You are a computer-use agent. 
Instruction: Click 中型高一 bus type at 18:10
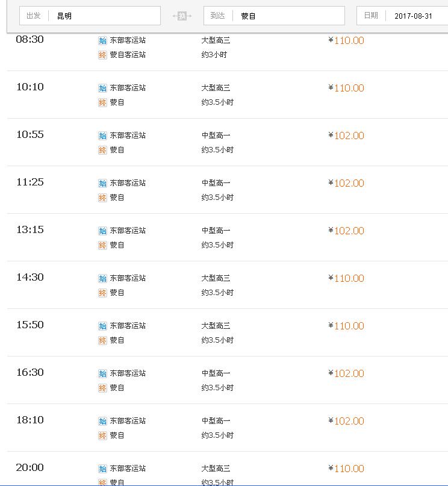[216, 421]
